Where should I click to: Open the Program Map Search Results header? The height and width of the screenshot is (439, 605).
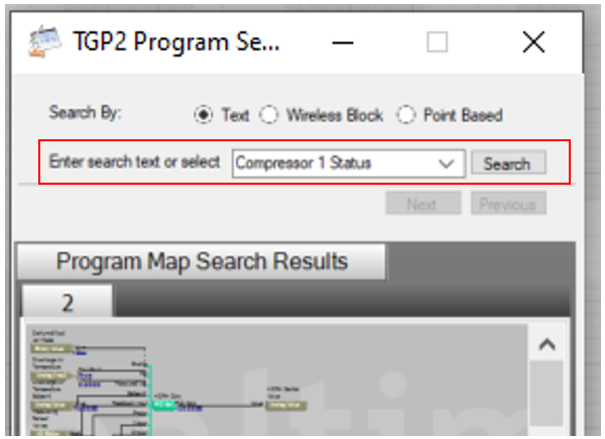point(201,262)
